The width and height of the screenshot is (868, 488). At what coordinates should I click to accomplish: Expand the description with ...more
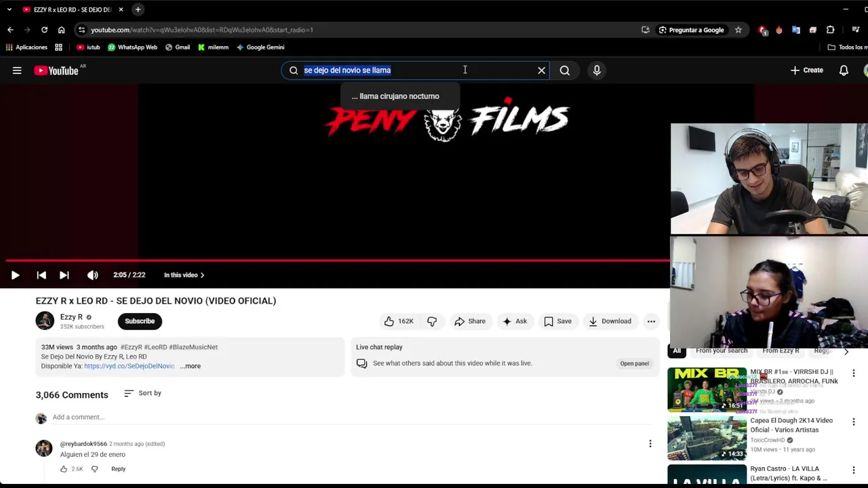click(x=191, y=366)
